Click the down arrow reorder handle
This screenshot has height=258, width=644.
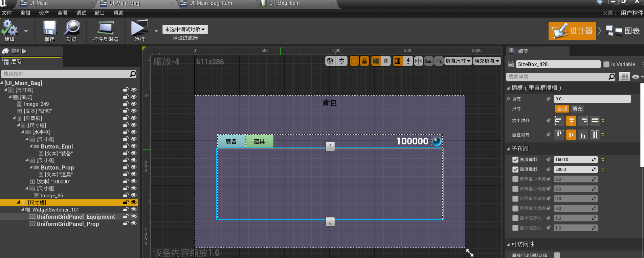[330, 222]
